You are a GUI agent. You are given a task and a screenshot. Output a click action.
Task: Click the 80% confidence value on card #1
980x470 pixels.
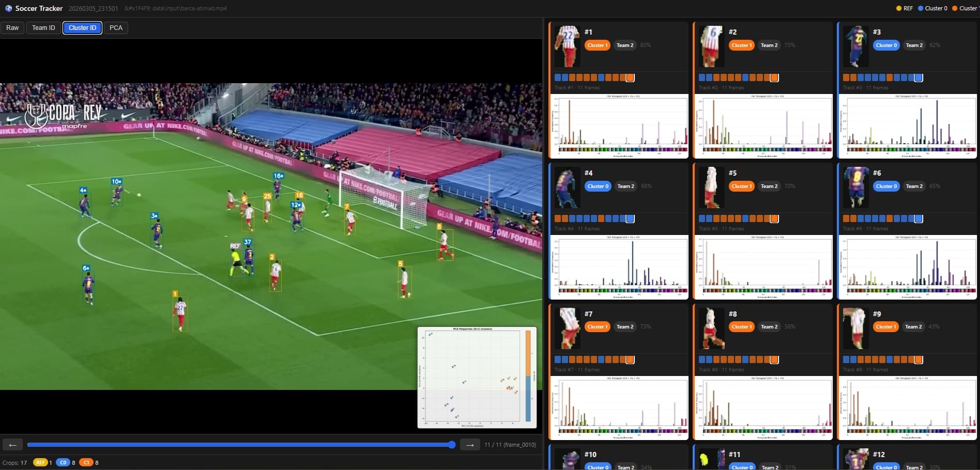click(646, 45)
